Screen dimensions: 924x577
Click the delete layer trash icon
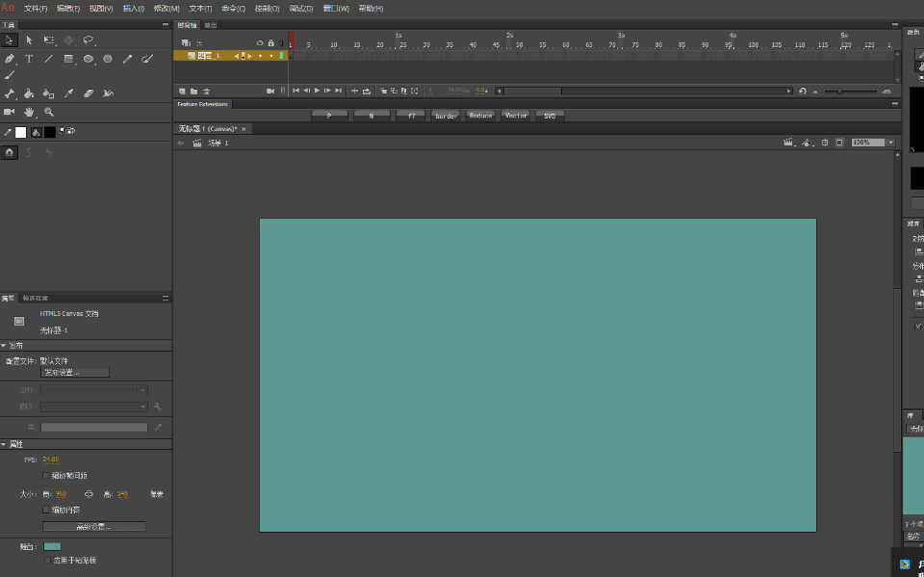(x=206, y=92)
